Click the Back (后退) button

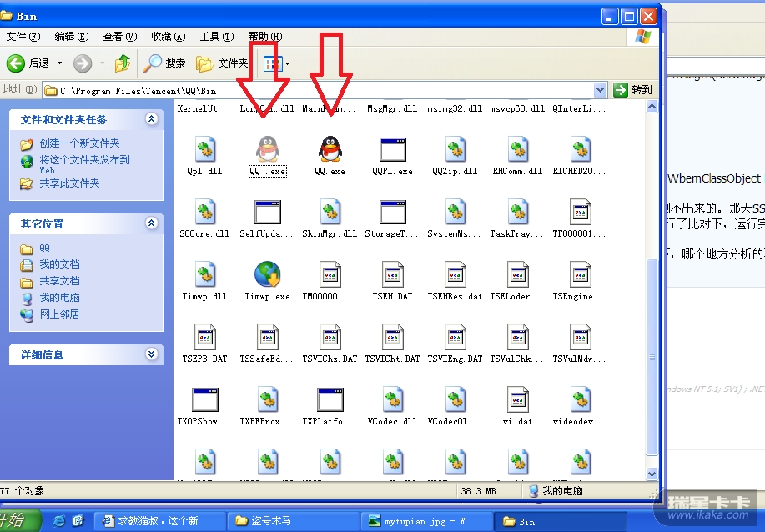pos(28,63)
